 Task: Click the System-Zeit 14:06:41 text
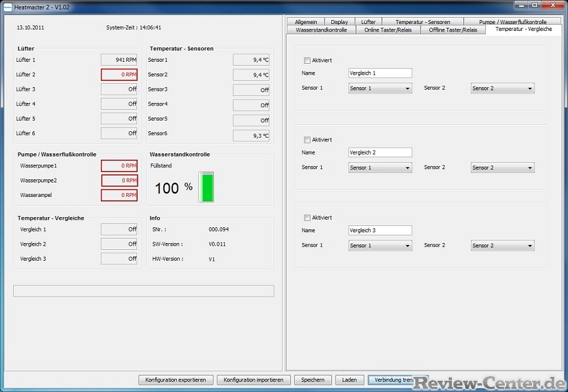click(x=134, y=28)
